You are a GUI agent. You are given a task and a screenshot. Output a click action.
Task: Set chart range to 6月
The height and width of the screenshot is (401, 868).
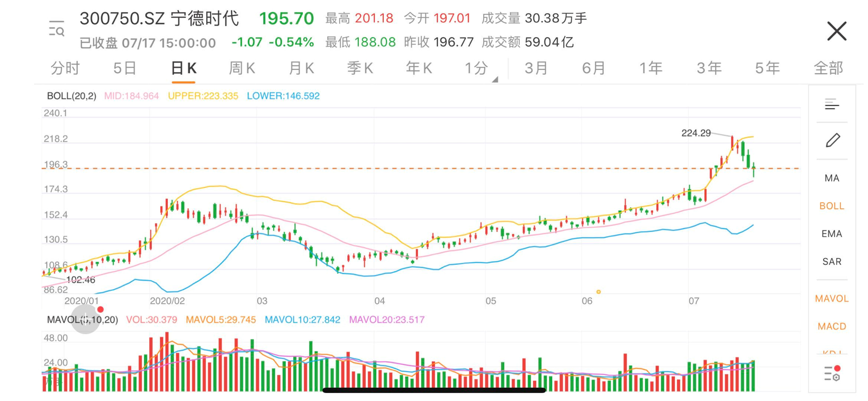click(593, 68)
